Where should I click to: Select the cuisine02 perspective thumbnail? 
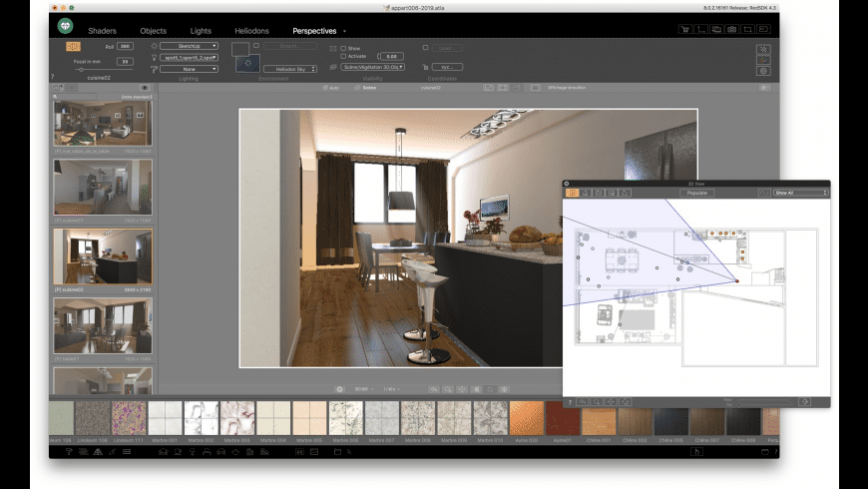point(103,256)
